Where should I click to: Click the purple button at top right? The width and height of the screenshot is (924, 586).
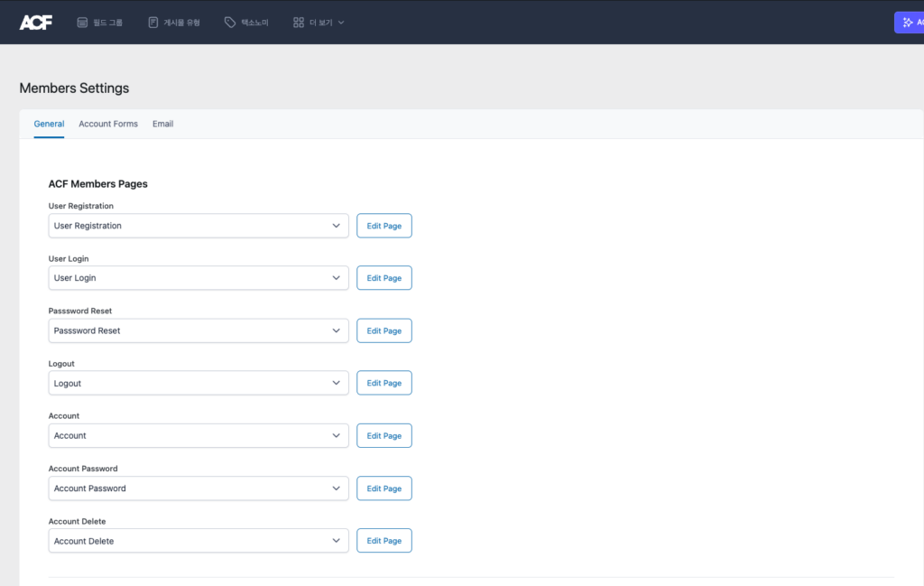click(x=908, y=22)
